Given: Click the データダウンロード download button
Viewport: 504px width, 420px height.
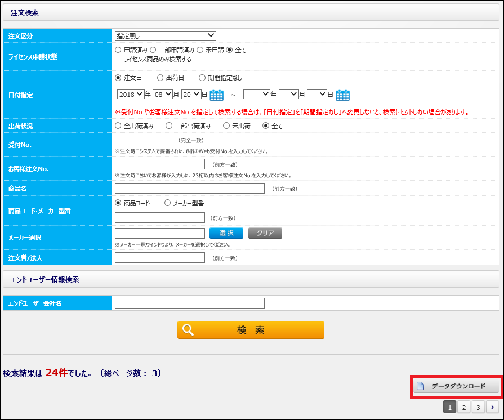Looking at the screenshot, I should click(x=457, y=386).
